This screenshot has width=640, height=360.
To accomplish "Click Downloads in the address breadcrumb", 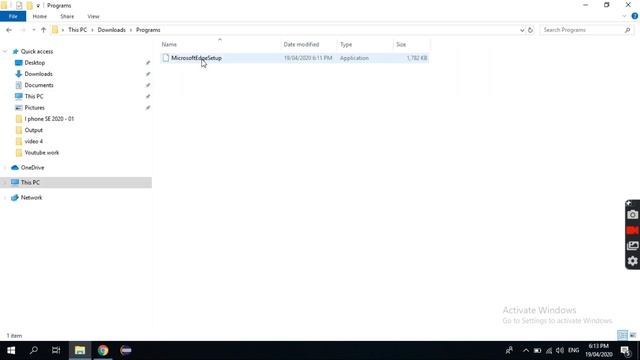I will [x=111, y=30].
